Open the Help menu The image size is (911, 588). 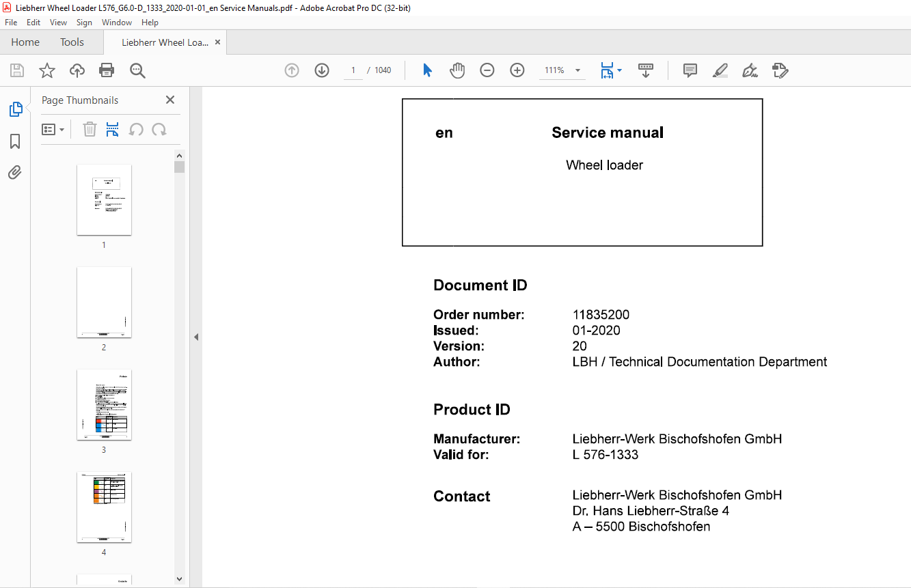click(150, 23)
